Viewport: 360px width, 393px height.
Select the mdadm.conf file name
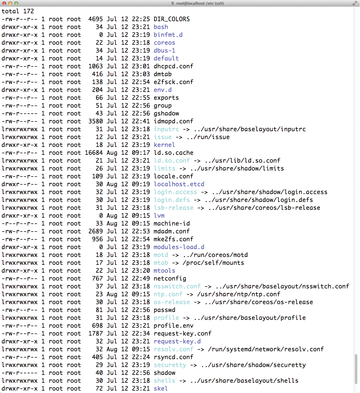click(x=171, y=231)
